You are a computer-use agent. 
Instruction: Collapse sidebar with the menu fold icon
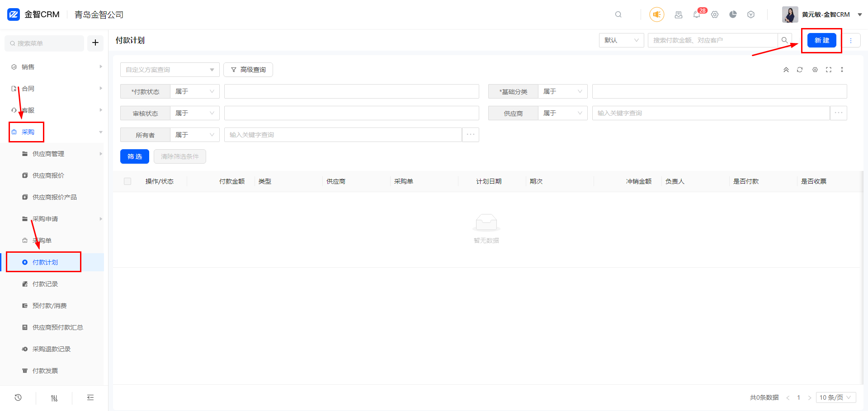[90, 397]
